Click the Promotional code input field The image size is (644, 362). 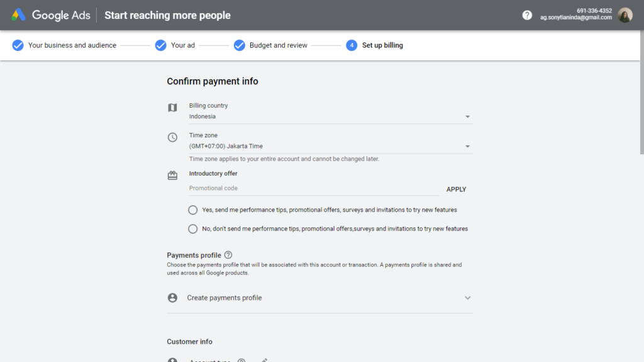313,188
